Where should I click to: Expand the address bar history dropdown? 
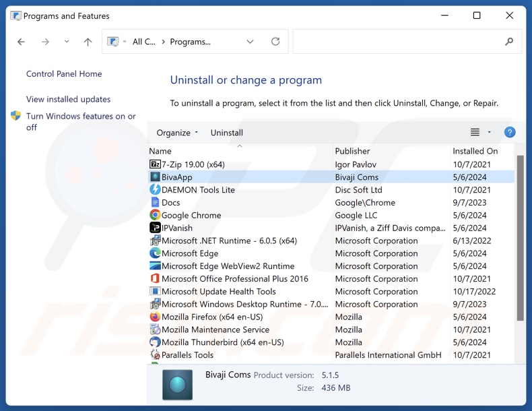(x=250, y=41)
